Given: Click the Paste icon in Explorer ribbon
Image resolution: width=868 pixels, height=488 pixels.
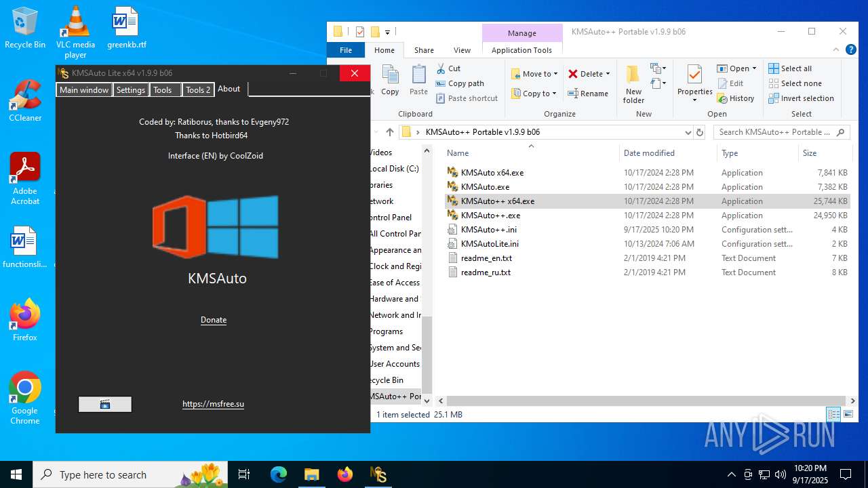Looking at the screenshot, I should click(418, 80).
